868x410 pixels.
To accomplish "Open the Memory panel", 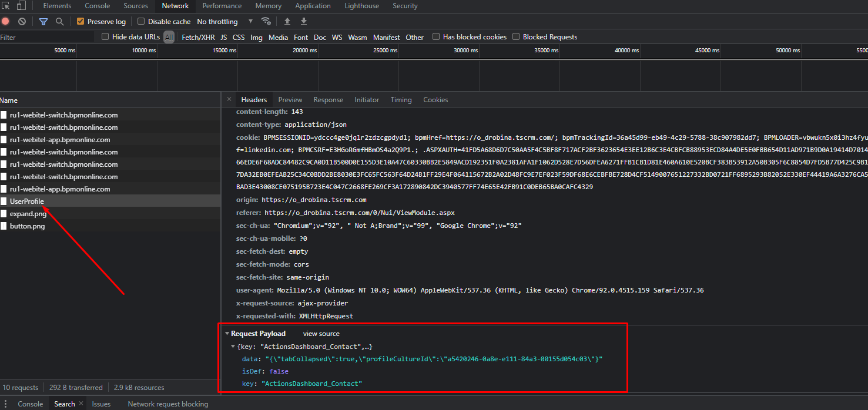I will [x=269, y=6].
